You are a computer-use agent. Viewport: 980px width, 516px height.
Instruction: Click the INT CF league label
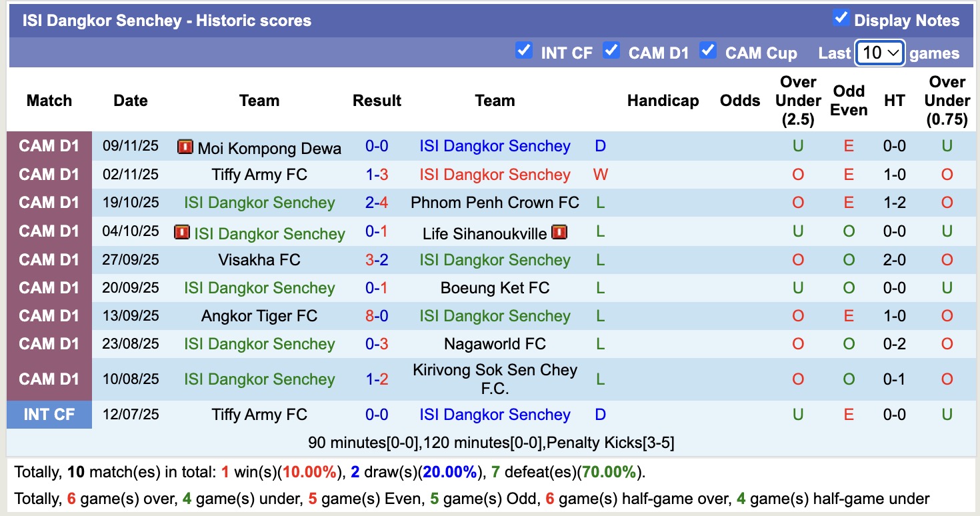[x=49, y=415]
